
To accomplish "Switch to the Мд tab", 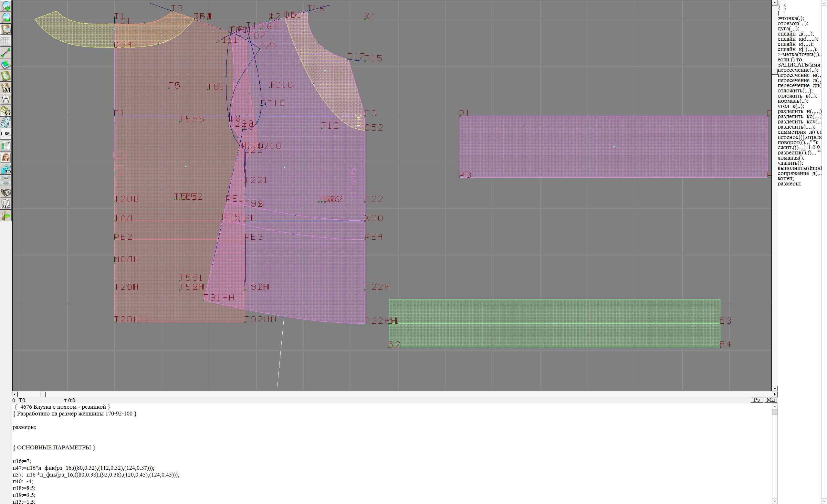I will point(770,400).
